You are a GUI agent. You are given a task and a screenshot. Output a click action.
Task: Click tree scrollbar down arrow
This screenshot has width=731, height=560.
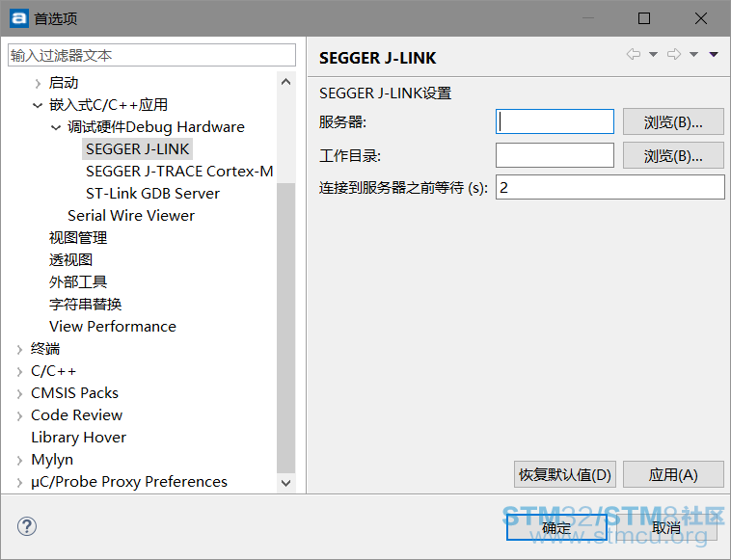pyautogui.click(x=286, y=483)
